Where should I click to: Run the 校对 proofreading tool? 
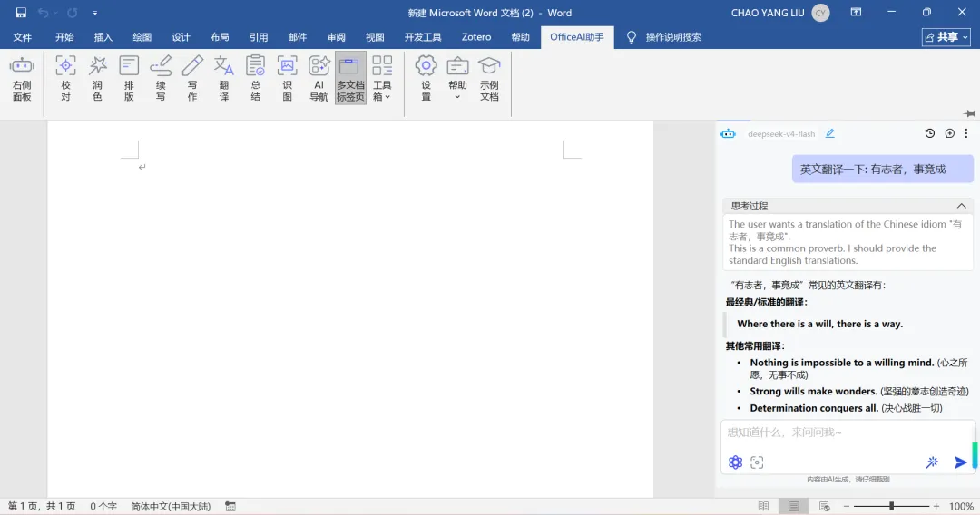click(65, 79)
